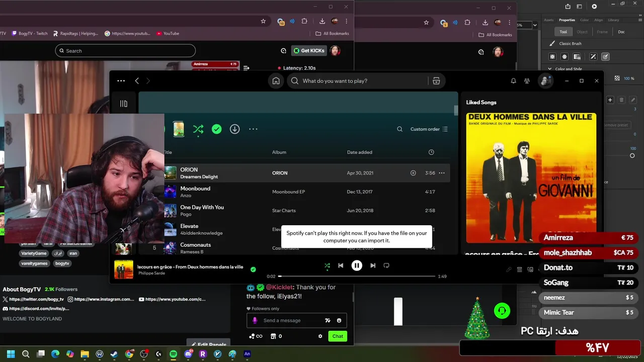The width and height of the screenshot is (644, 362).
Task: Open the now playing album thumbnail
Action: (124, 269)
